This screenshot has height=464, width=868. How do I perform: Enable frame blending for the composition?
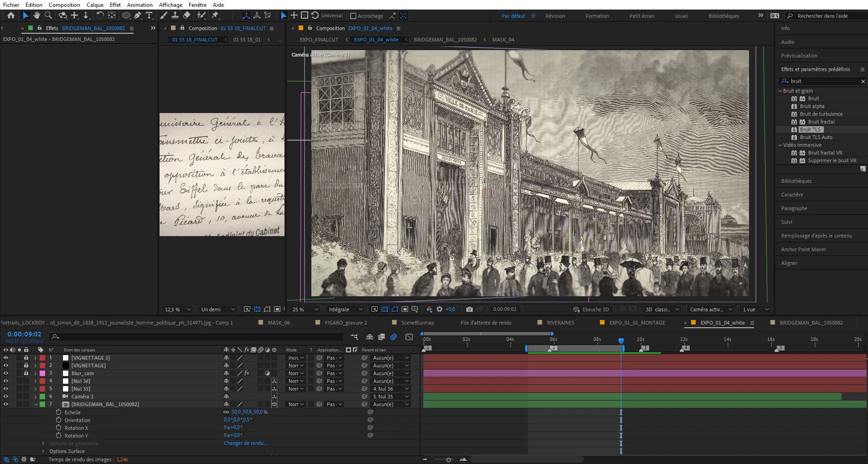pos(382,337)
